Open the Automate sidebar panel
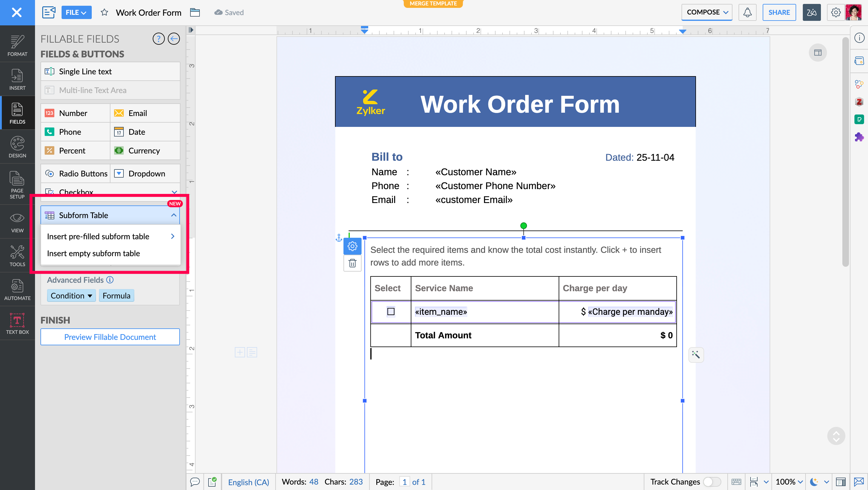Image resolution: width=868 pixels, height=490 pixels. tap(17, 289)
